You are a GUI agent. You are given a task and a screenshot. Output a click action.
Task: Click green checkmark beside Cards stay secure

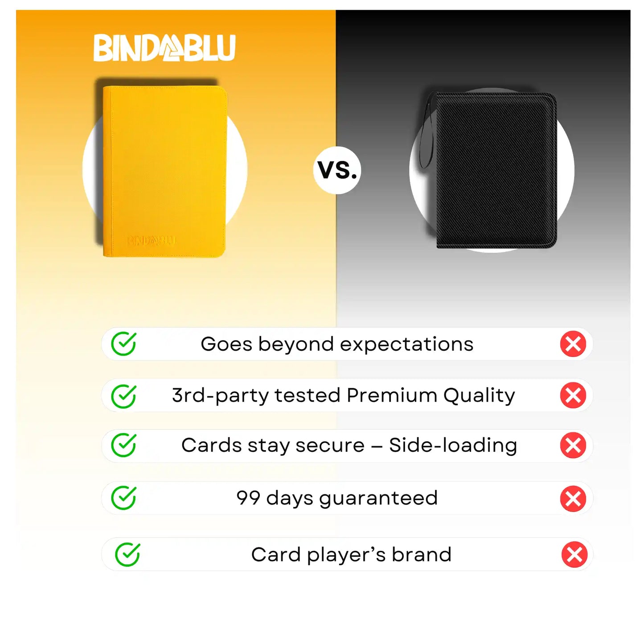tap(123, 445)
